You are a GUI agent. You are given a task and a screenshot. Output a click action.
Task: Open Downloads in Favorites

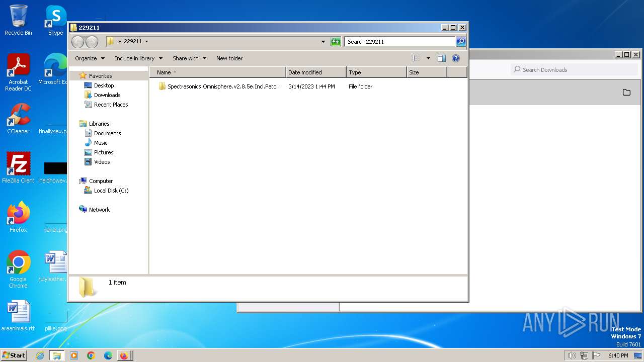107,95
